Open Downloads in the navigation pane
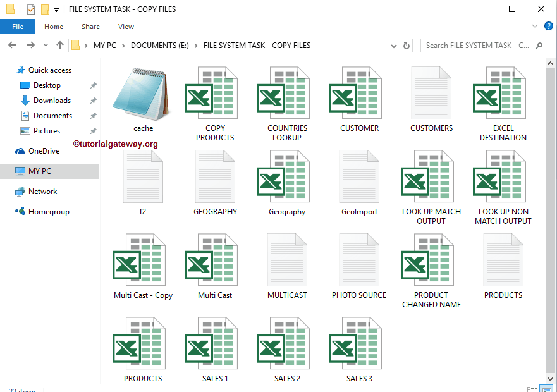This screenshot has width=557, height=392. (x=52, y=101)
